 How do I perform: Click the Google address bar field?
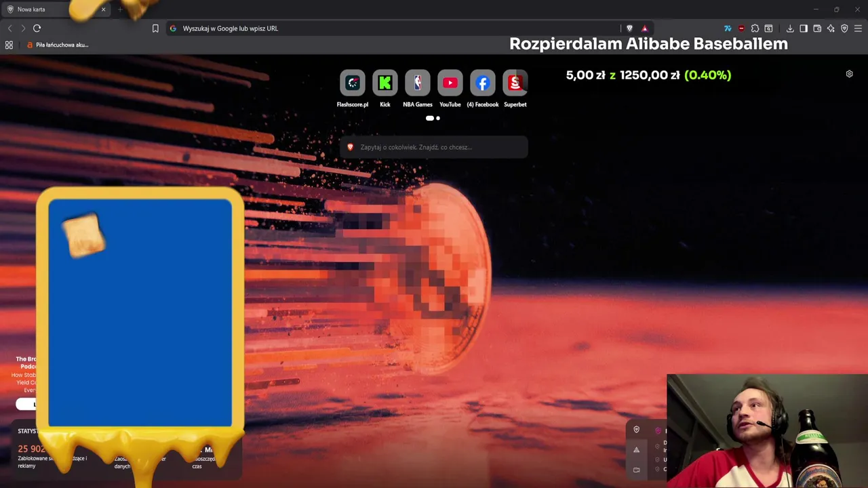coord(393,28)
